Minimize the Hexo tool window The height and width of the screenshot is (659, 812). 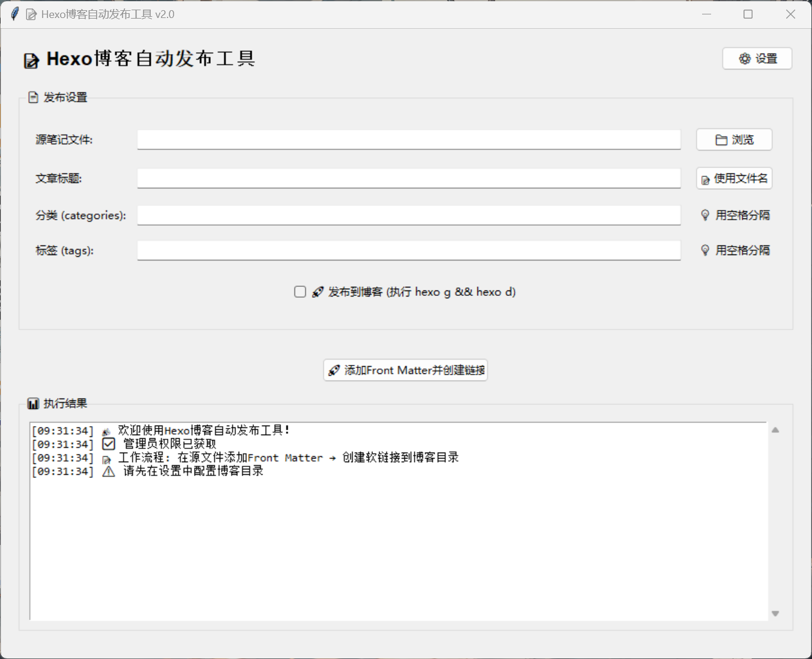point(707,14)
